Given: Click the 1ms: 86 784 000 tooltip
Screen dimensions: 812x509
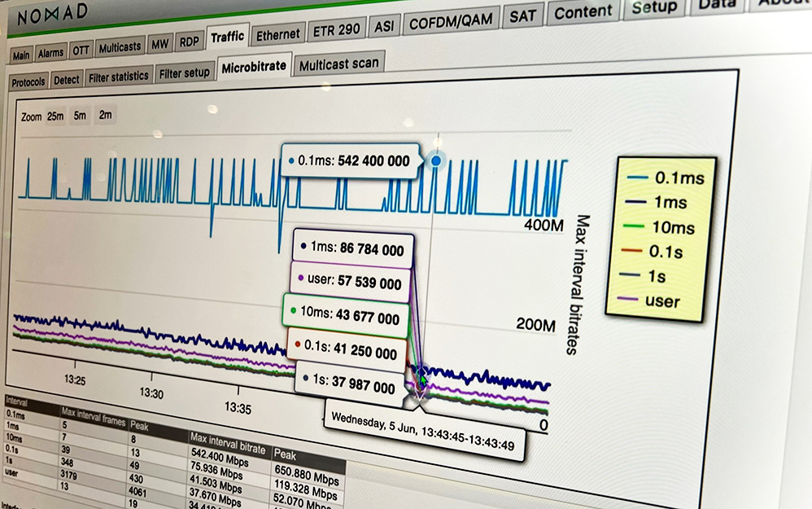Looking at the screenshot, I should point(354,248).
